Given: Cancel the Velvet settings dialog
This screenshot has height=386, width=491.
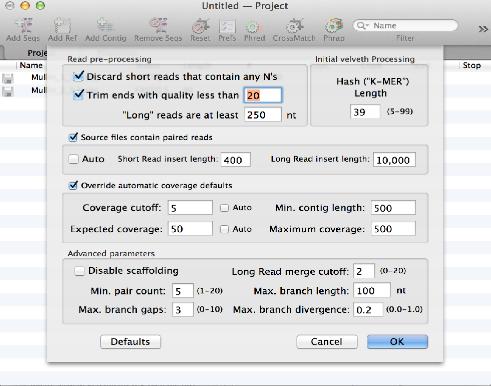Looking at the screenshot, I should pos(327,342).
